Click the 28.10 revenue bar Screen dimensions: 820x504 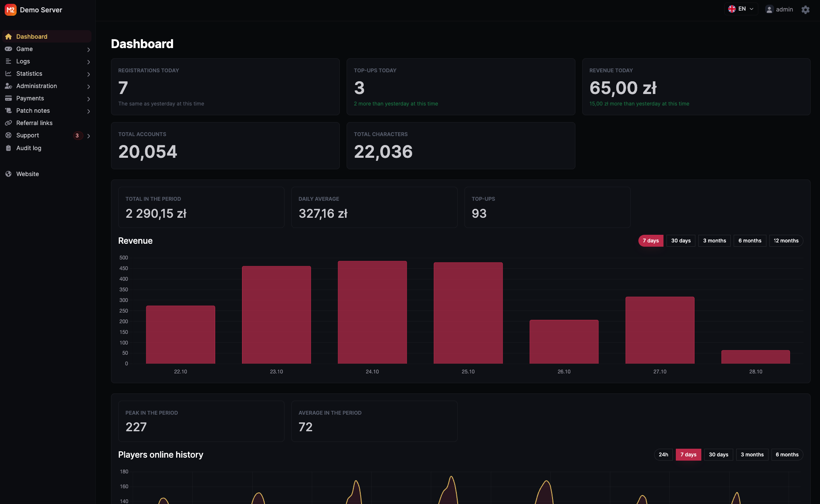click(x=756, y=357)
